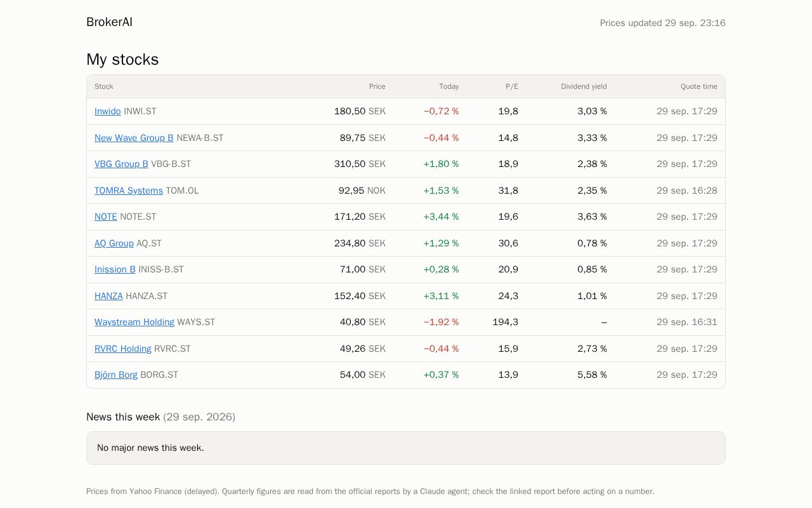Viewport: 812px width, 508px height.
Task: Click the Dividend yield column header
Action: pos(584,86)
